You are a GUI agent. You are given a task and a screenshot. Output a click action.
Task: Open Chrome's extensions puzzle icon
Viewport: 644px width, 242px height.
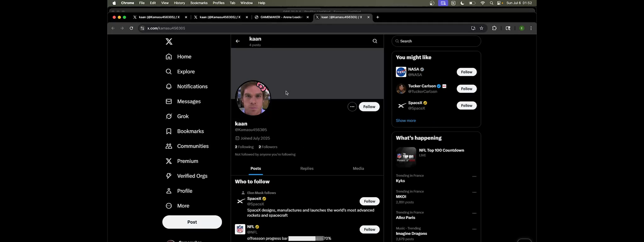pyautogui.click(x=494, y=28)
